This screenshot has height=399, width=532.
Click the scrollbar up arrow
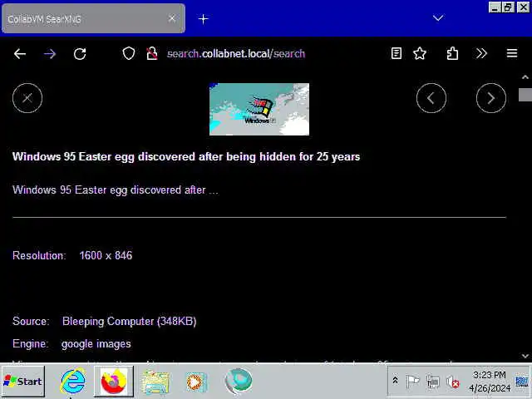click(x=525, y=77)
